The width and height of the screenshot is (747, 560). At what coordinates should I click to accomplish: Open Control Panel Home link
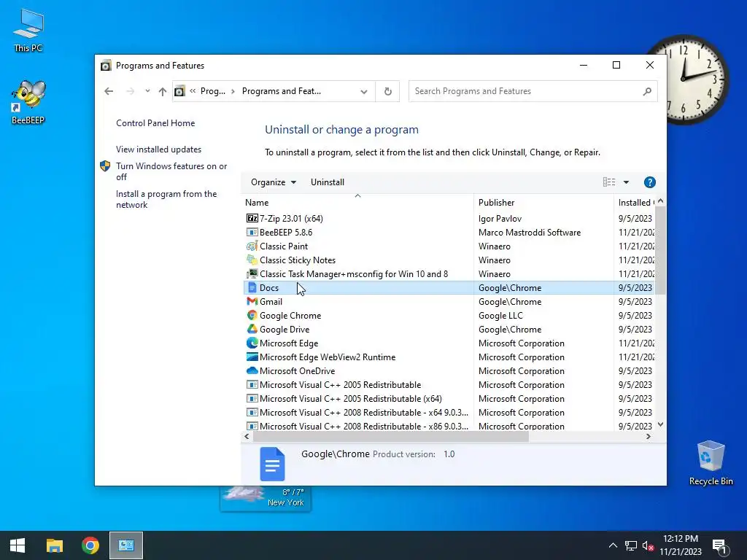tap(155, 122)
